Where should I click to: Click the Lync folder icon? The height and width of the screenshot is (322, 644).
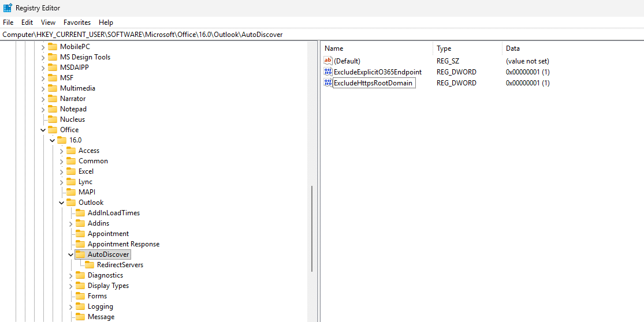(x=70, y=182)
